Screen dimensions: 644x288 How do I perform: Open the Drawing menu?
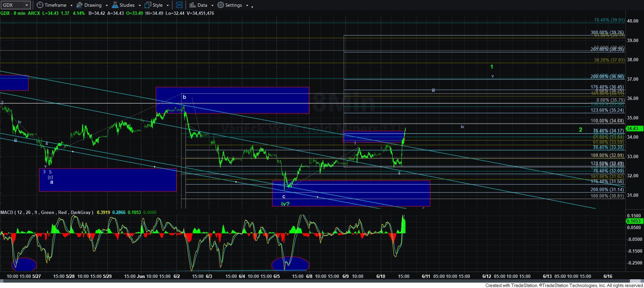93,5
